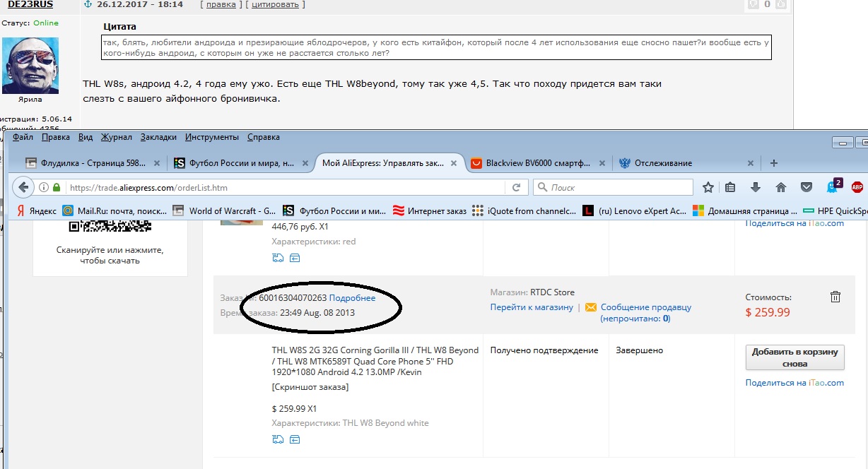Screen dimensions: 868x469
Task: Open HPE QuickSpecs bookmark
Action: (835, 210)
